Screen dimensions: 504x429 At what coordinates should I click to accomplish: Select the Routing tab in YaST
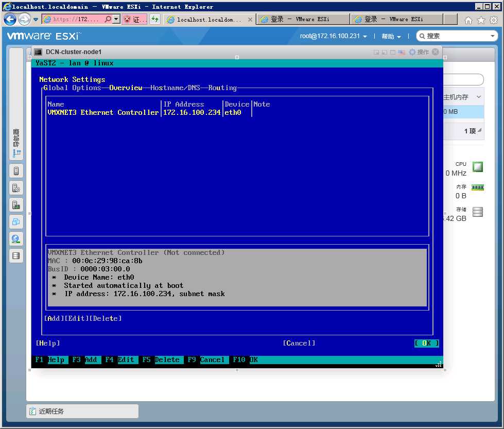(x=222, y=88)
